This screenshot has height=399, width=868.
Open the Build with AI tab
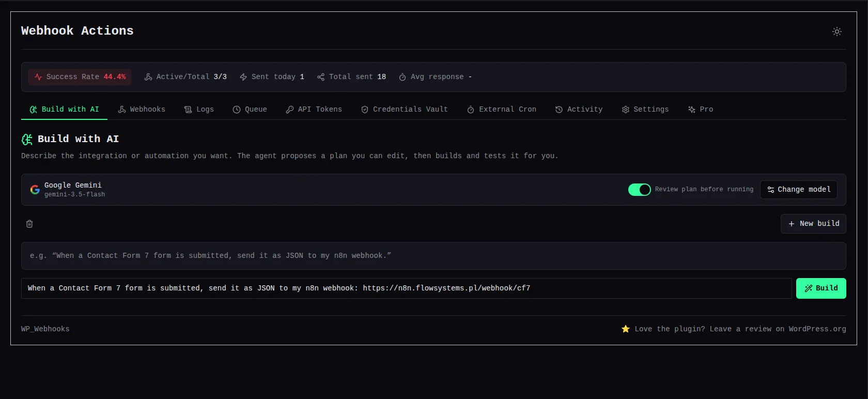pyautogui.click(x=64, y=110)
